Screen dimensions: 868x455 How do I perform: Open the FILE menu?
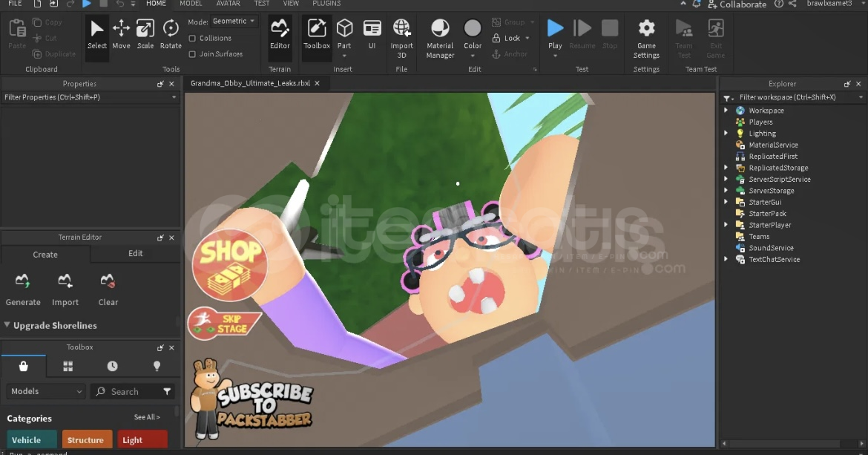[x=15, y=3]
